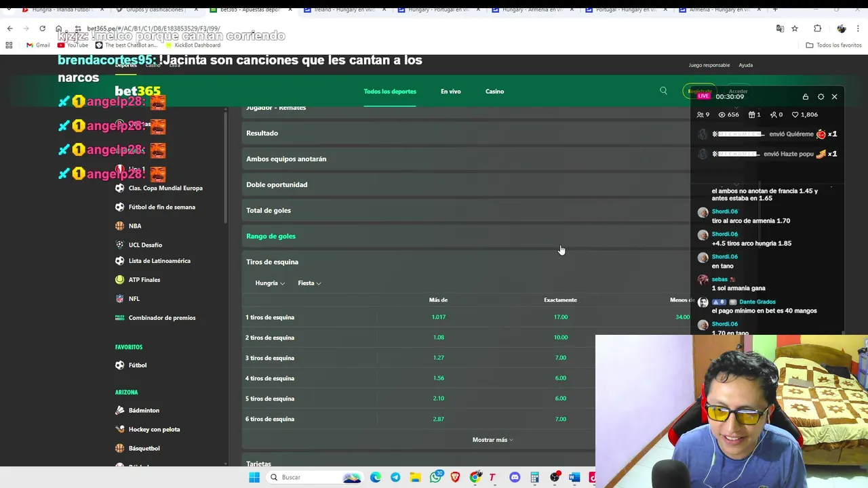Click the Bádminton sport icon
Image resolution: width=868 pixels, height=488 pixels.
120,410
